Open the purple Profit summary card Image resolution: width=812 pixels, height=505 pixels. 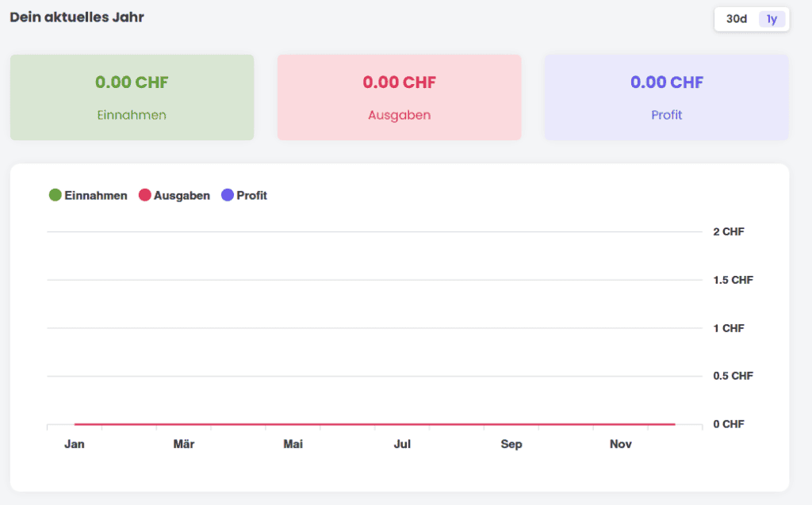pos(666,98)
